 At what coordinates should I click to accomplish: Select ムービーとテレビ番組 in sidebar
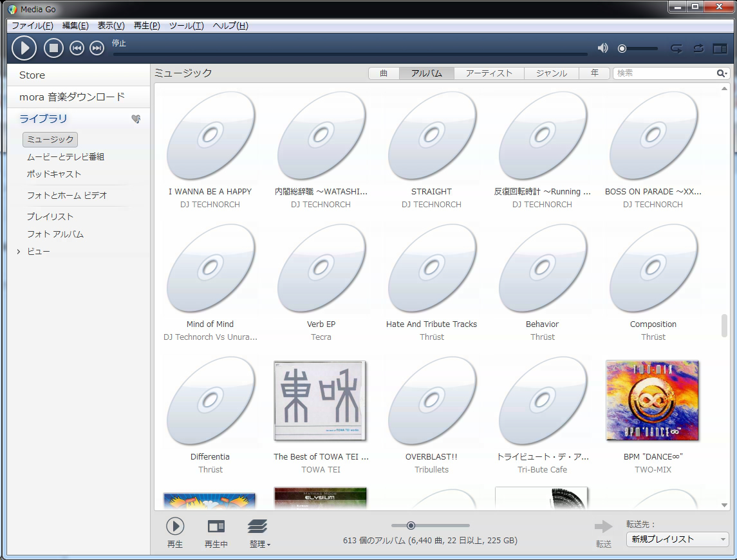click(x=66, y=156)
